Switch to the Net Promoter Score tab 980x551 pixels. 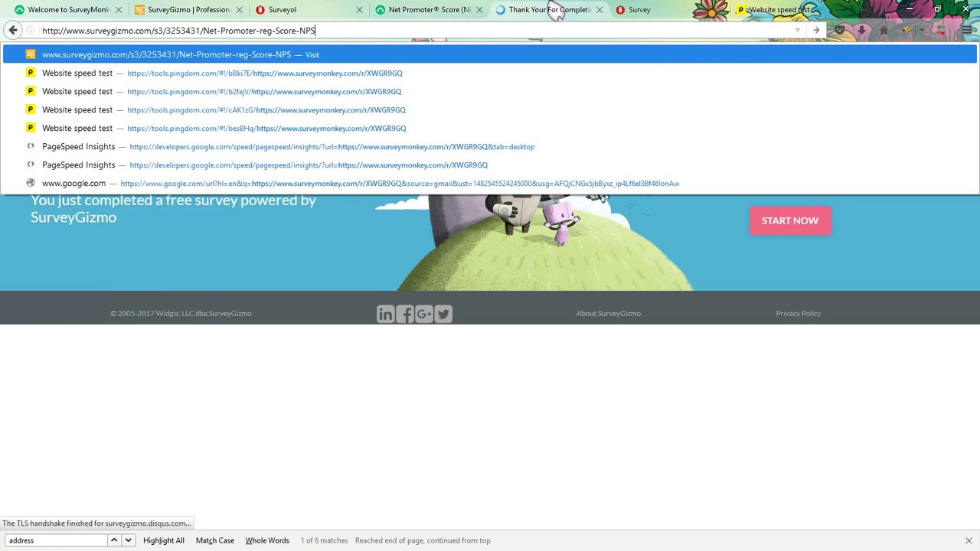[428, 10]
